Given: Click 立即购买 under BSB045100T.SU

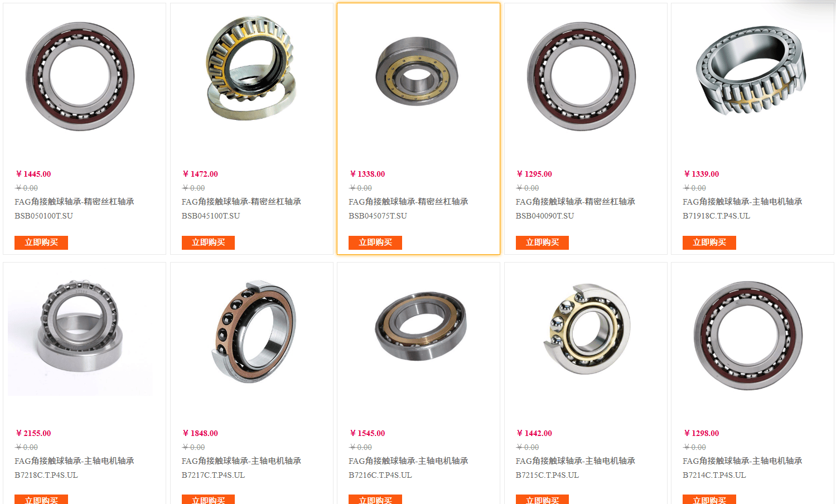Looking at the screenshot, I should [x=208, y=243].
